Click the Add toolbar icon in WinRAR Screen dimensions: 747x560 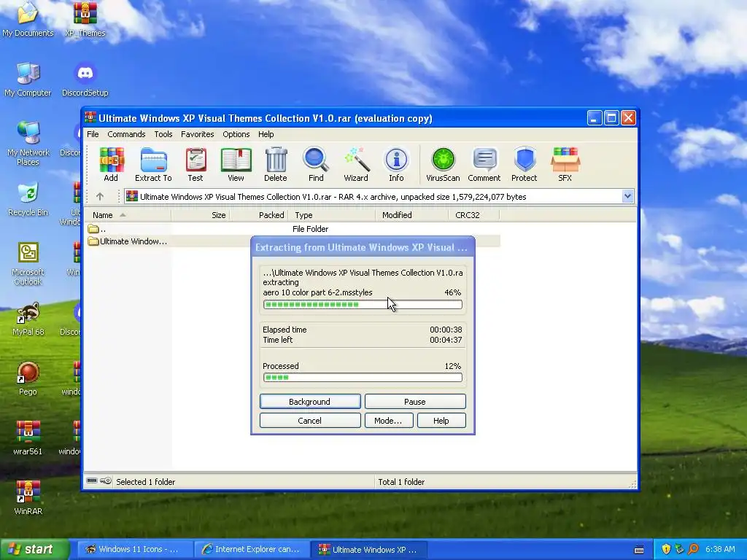[x=111, y=164]
